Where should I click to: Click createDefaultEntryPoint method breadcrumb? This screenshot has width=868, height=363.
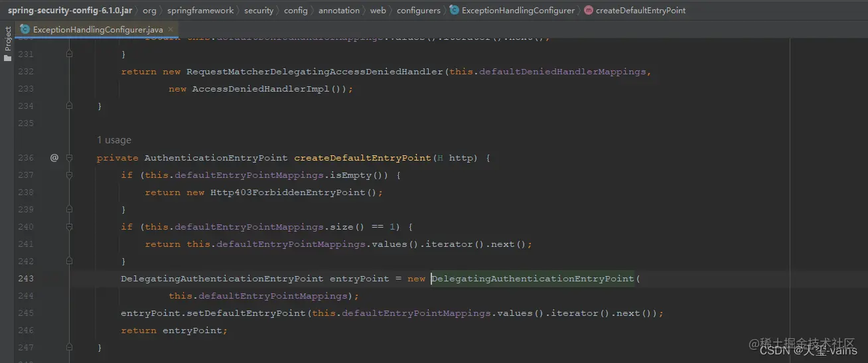coord(641,11)
